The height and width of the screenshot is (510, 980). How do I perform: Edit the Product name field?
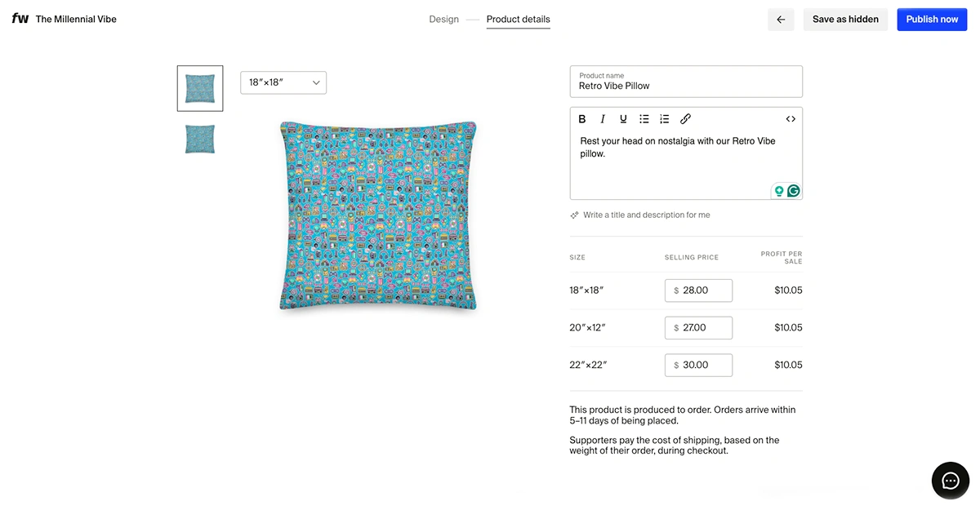[x=686, y=86]
